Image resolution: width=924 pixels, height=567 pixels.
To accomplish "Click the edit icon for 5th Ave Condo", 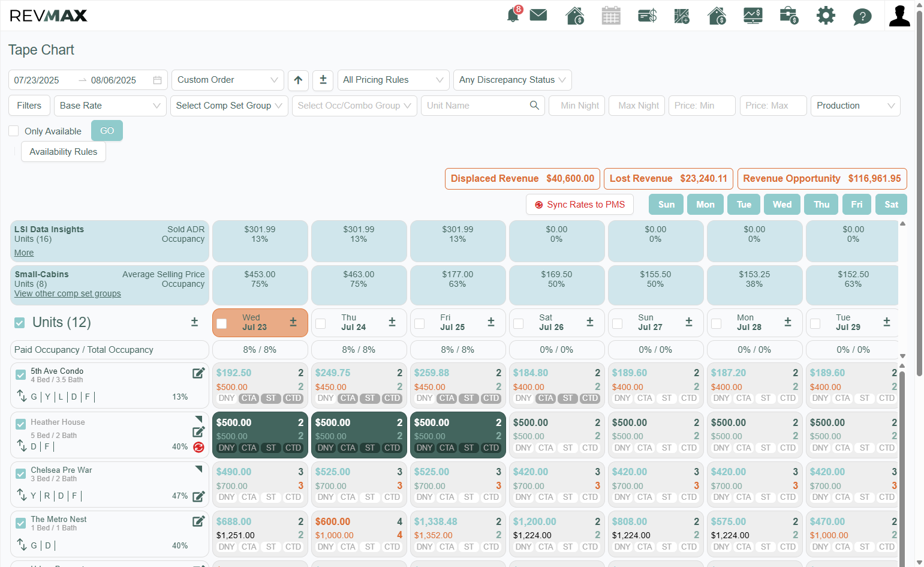I will pyautogui.click(x=198, y=373).
